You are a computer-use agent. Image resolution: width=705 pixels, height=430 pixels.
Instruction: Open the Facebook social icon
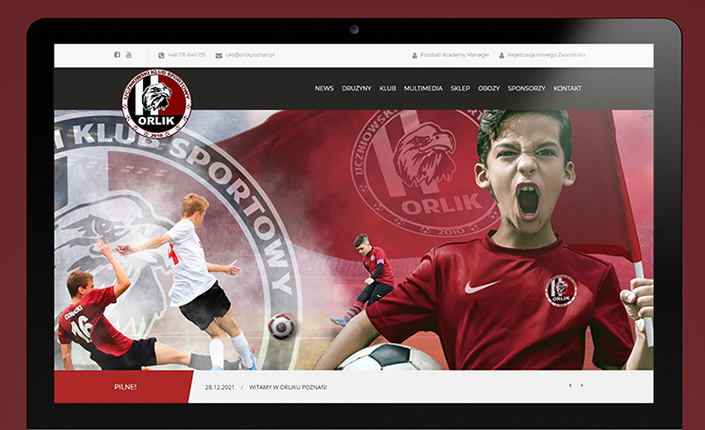pos(117,55)
